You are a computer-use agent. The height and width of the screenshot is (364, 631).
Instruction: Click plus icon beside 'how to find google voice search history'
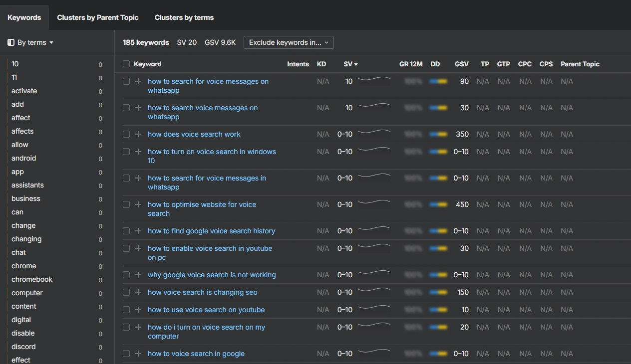[x=138, y=231]
